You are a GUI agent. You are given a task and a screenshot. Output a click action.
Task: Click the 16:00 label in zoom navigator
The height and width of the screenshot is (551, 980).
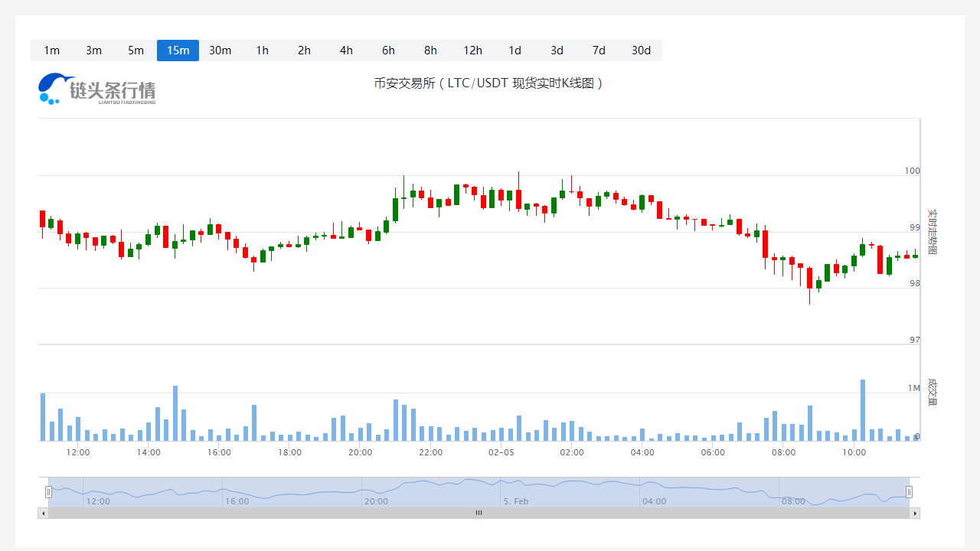(x=237, y=501)
